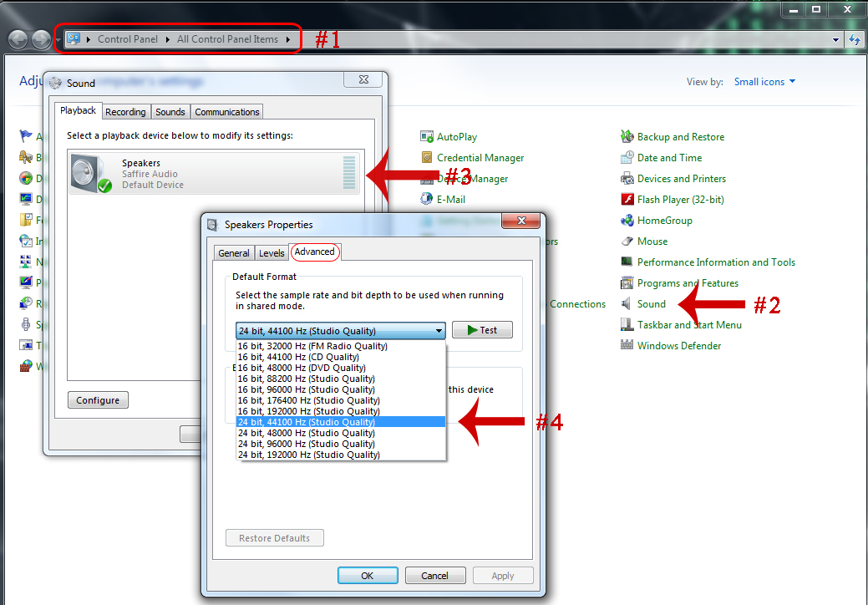Click the Control Panel breadcrumb
This screenshot has height=605, width=868.
click(x=128, y=39)
